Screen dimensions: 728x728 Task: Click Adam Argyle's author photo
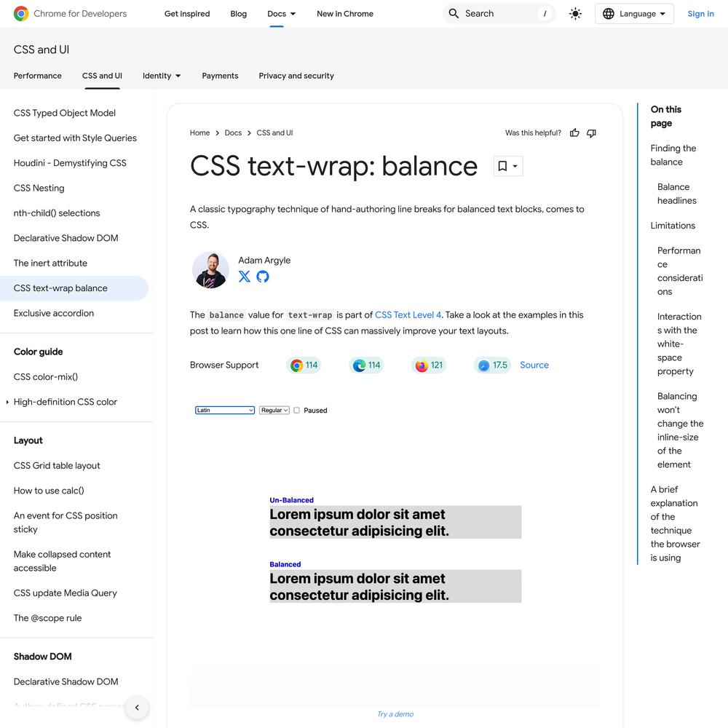(211, 270)
